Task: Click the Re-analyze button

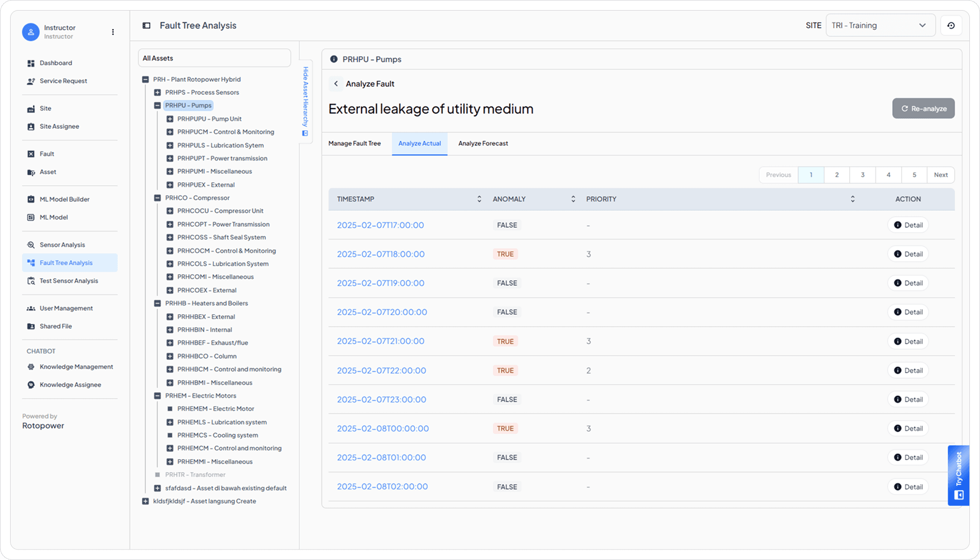Action: click(923, 109)
